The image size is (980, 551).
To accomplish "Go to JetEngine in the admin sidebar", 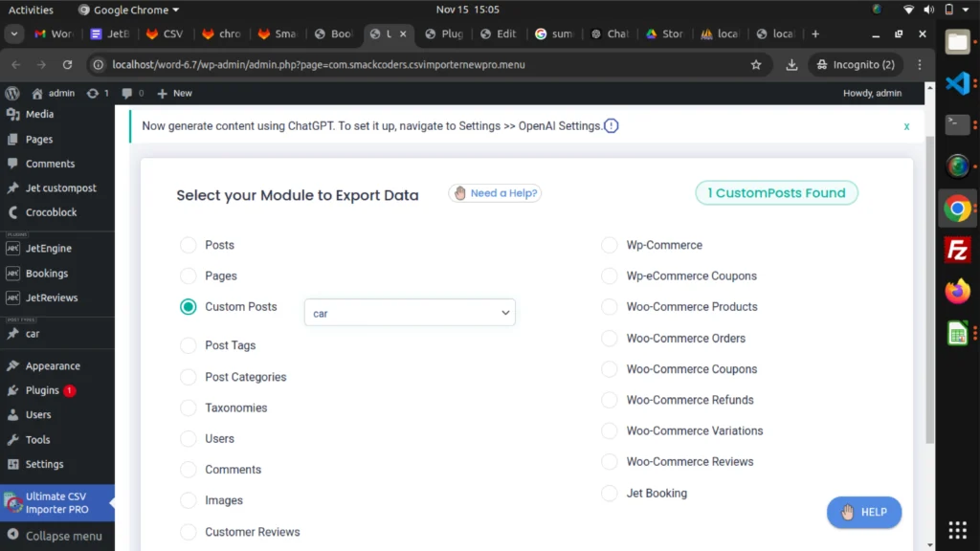I will [48, 249].
